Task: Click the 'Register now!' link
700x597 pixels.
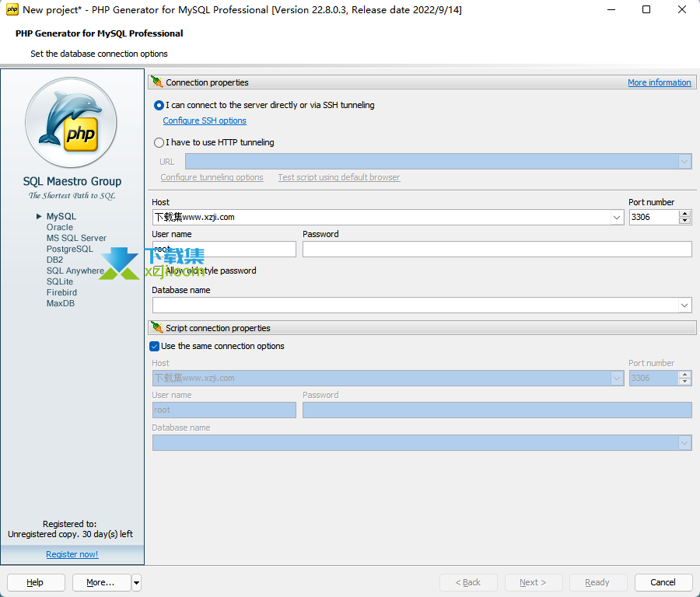Action: pyautogui.click(x=72, y=554)
